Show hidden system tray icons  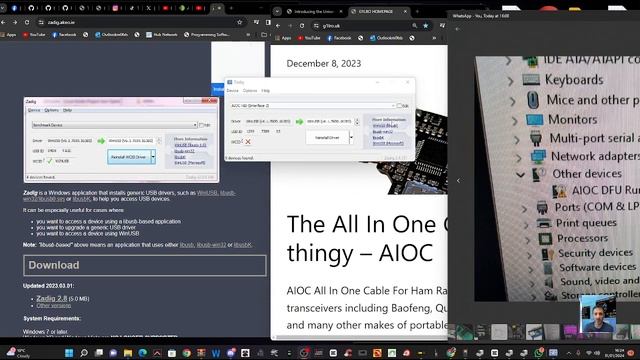(x=569, y=353)
